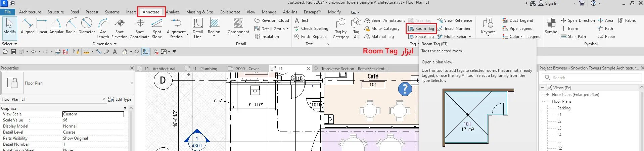Select the Detail Line tool

pos(197,28)
